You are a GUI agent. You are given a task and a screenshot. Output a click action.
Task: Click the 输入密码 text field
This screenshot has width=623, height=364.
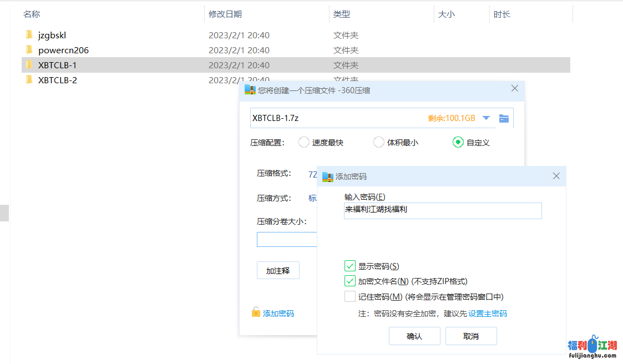443,211
